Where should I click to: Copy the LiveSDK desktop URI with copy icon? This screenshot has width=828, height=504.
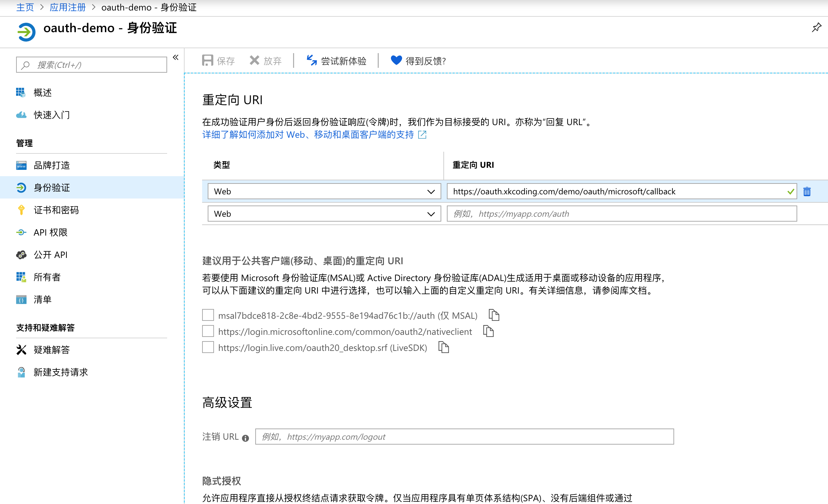[443, 347]
